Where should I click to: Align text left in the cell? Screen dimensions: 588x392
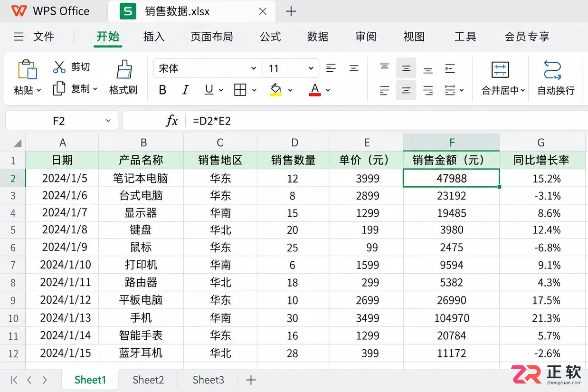(x=385, y=90)
